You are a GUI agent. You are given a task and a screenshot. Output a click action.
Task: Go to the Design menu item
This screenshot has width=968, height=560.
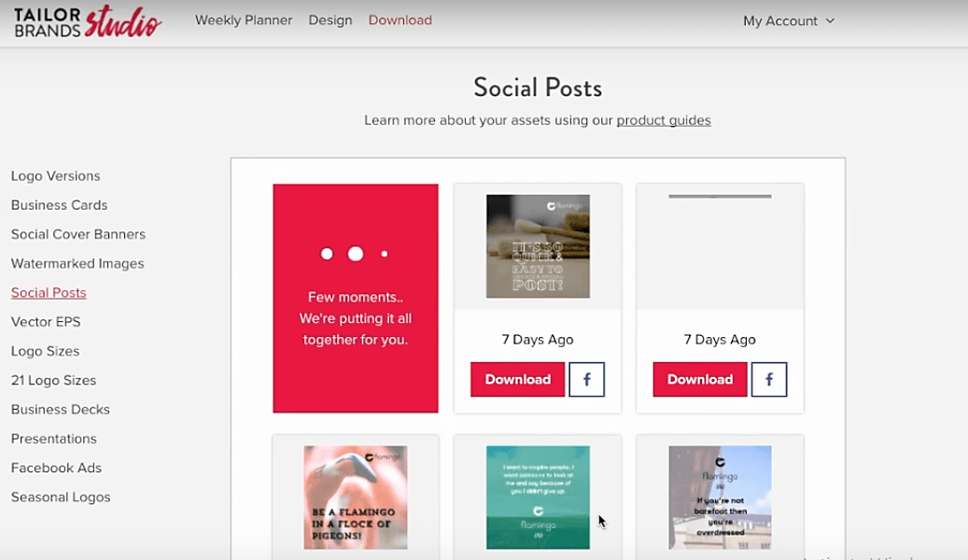[330, 20]
